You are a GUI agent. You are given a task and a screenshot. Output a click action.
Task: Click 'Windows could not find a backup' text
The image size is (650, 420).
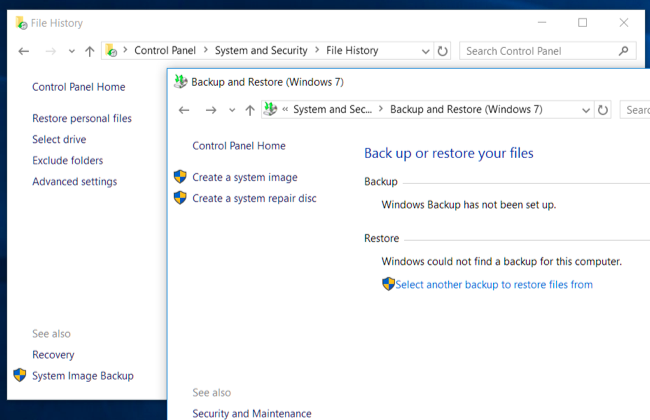[x=502, y=262]
